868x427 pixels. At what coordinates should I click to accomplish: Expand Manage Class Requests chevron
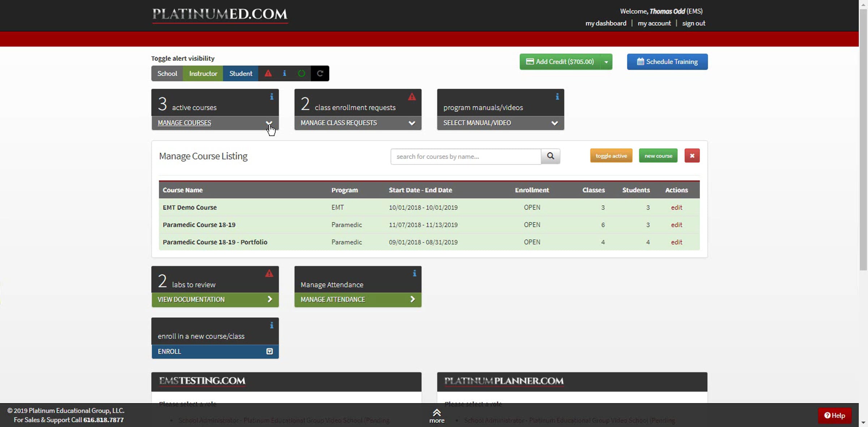[412, 123]
